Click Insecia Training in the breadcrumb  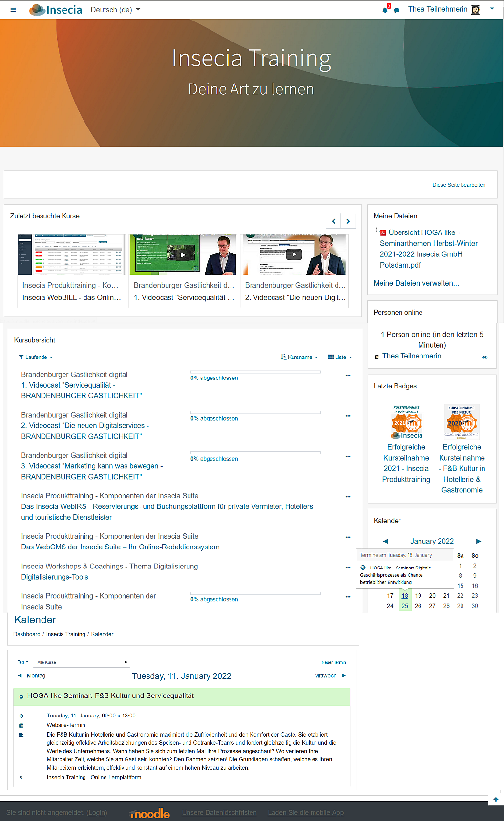[66, 634]
